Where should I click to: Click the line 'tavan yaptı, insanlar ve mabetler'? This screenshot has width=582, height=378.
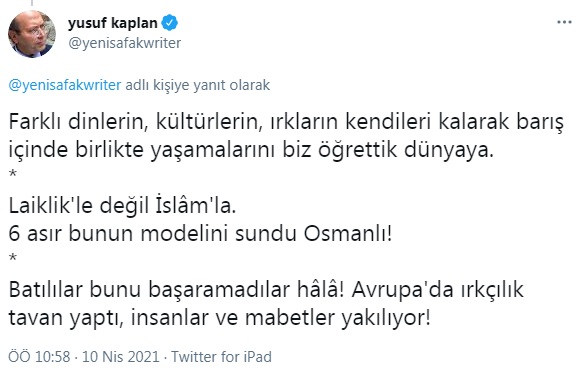pos(220,318)
